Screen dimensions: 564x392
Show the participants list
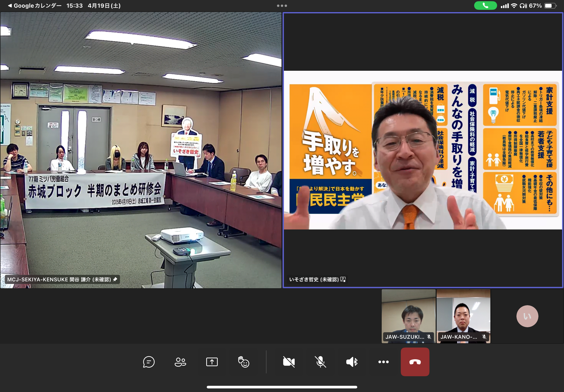click(180, 362)
